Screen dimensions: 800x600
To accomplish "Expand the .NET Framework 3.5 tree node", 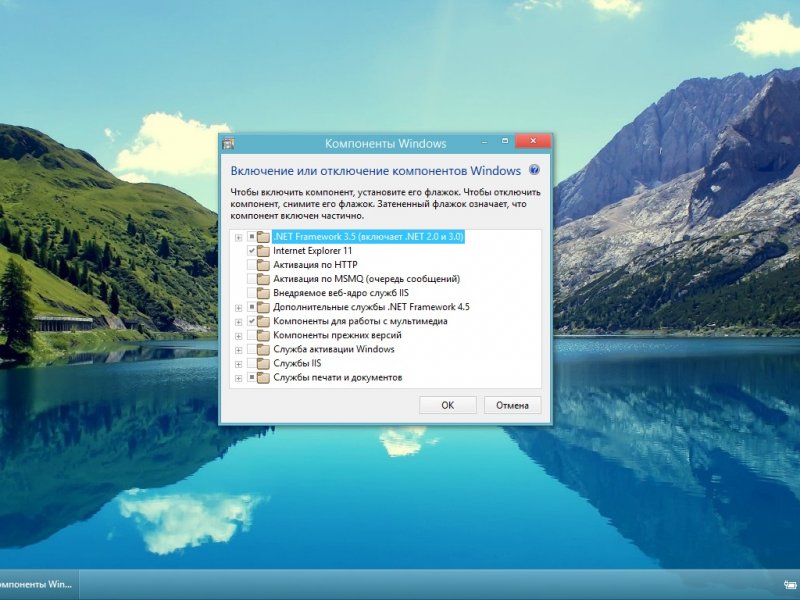I will (x=238, y=237).
